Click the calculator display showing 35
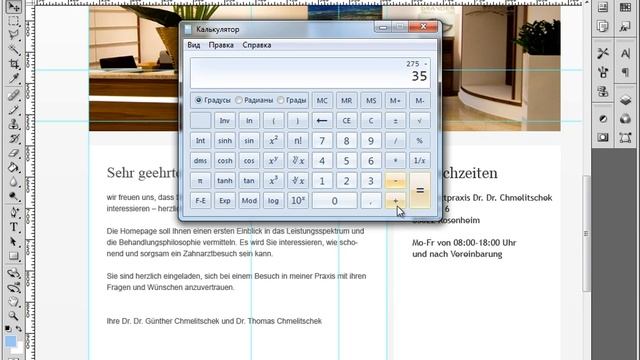Viewport: 640px width, 360px height. (310, 73)
